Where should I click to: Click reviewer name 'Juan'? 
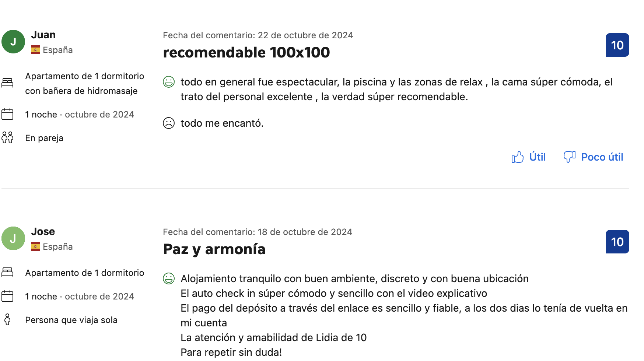[43, 35]
